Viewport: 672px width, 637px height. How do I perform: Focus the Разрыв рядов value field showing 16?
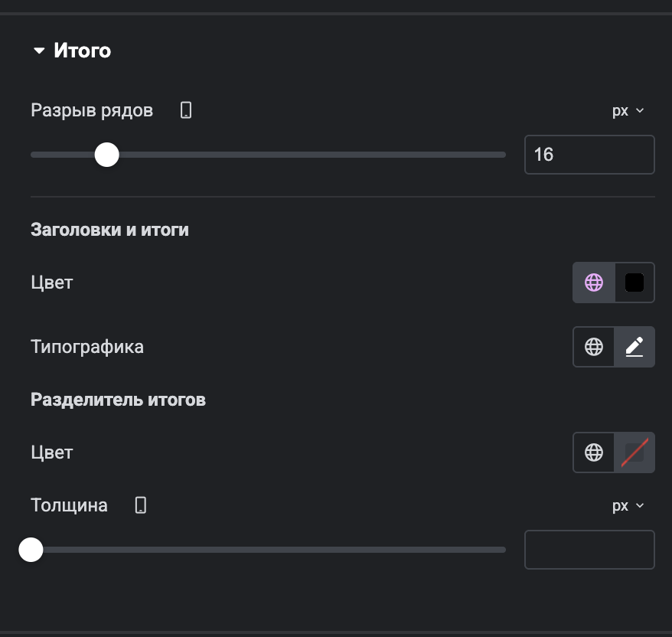click(589, 155)
